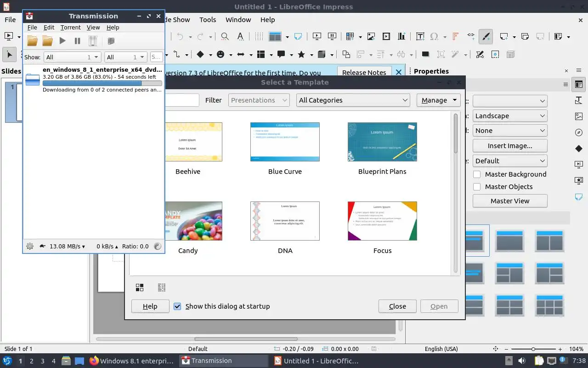Toggle turtle speed limit mode in Transmission
The height and width of the screenshot is (368, 588).
(x=42, y=246)
